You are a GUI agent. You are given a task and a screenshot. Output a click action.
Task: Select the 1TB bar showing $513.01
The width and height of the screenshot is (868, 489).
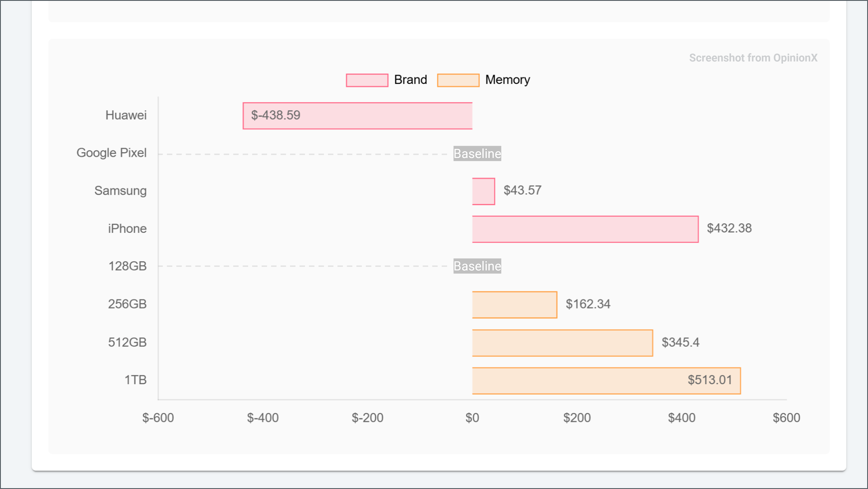point(606,380)
